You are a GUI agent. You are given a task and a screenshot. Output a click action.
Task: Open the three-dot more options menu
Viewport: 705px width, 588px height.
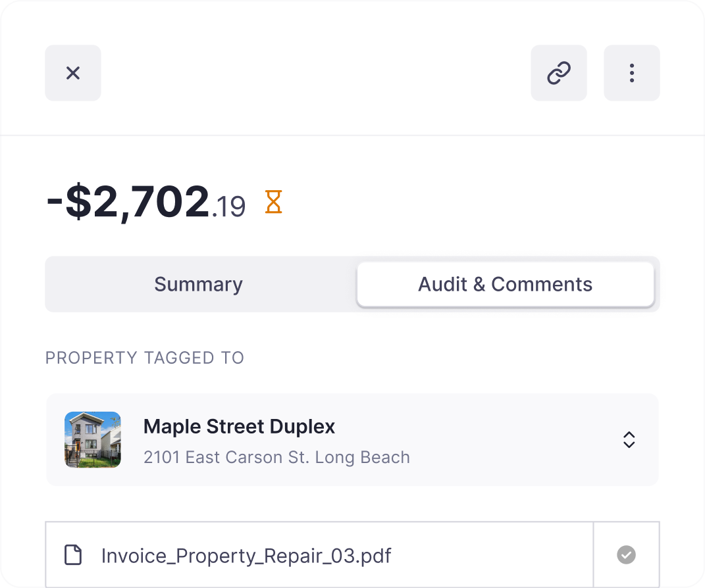(632, 73)
